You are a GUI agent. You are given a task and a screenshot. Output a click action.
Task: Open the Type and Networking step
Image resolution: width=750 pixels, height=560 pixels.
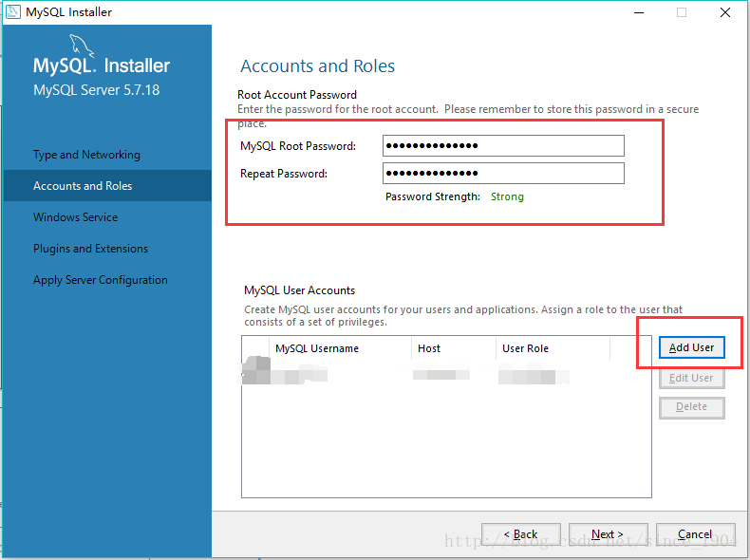click(x=86, y=155)
